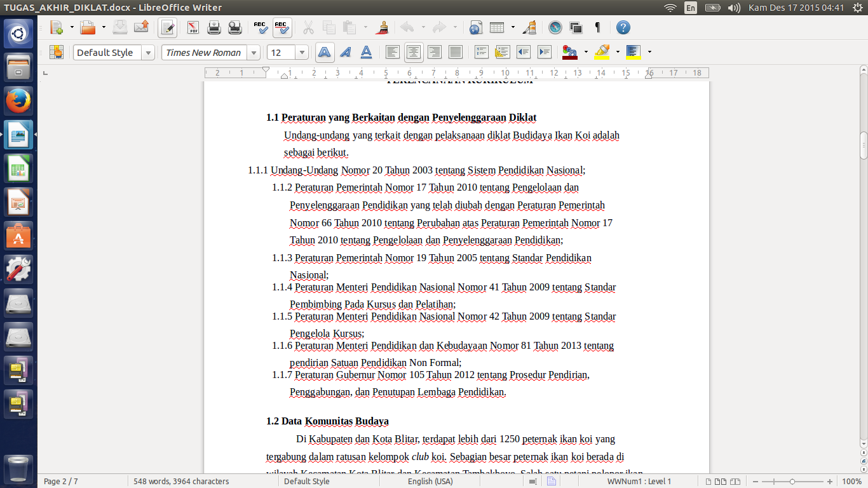This screenshot has height=488, width=868.
Task: Toggle Italic formatting
Action: pos(346,52)
